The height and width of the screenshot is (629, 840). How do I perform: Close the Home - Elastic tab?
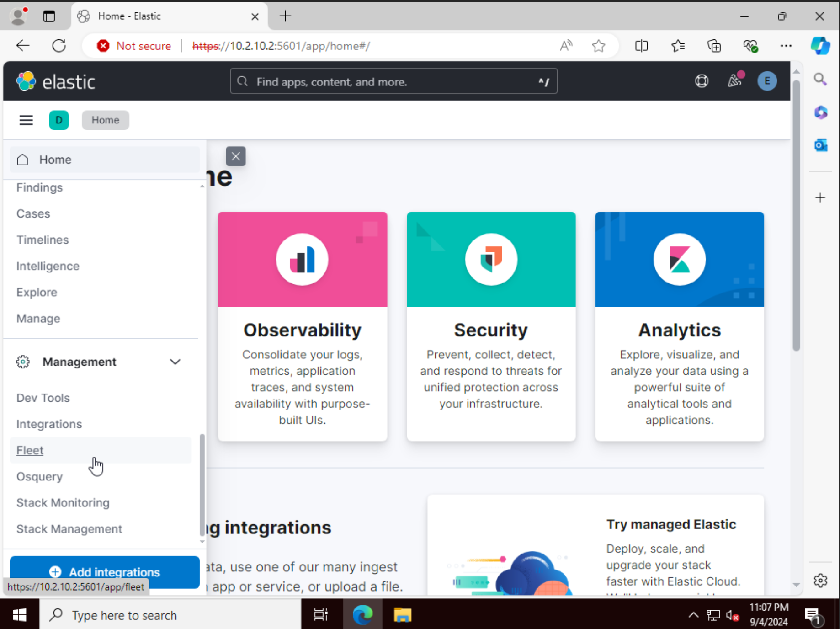coord(255,16)
